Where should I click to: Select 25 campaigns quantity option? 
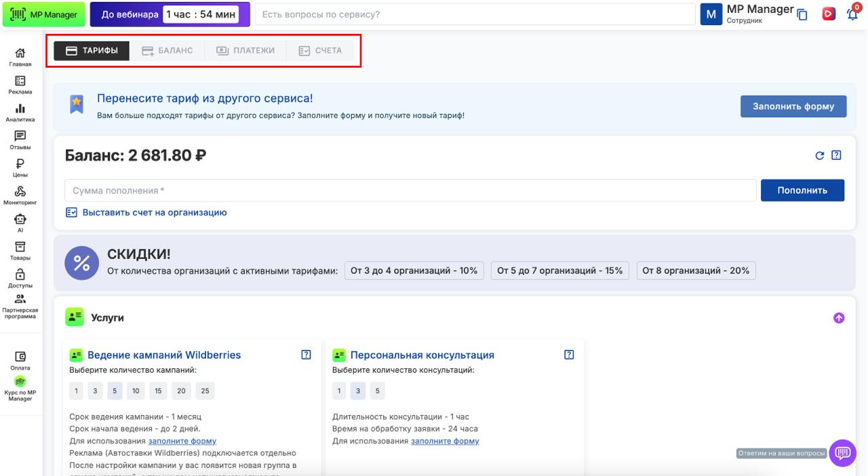(204, 391)
